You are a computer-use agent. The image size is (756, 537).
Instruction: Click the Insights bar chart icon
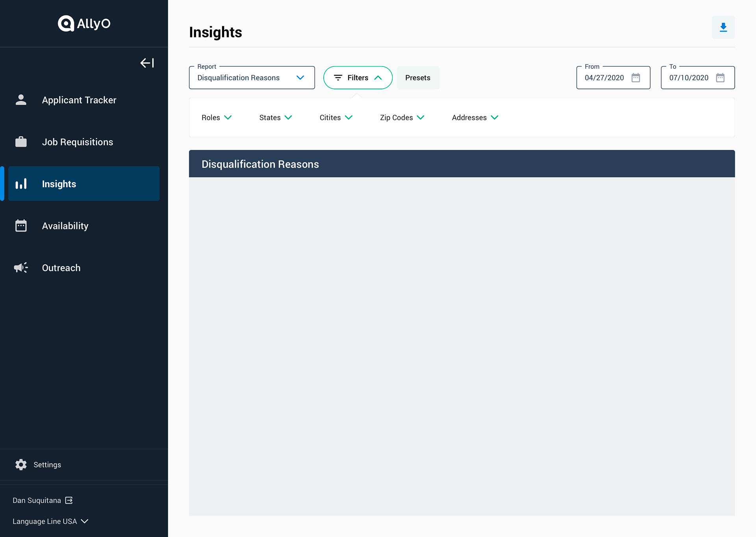click(21, 184)
